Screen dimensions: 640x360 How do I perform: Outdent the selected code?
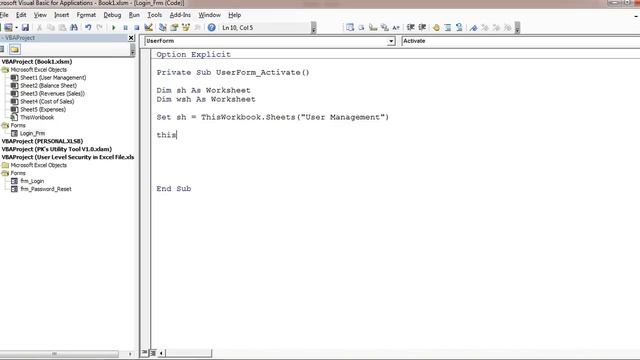(422, 28)
